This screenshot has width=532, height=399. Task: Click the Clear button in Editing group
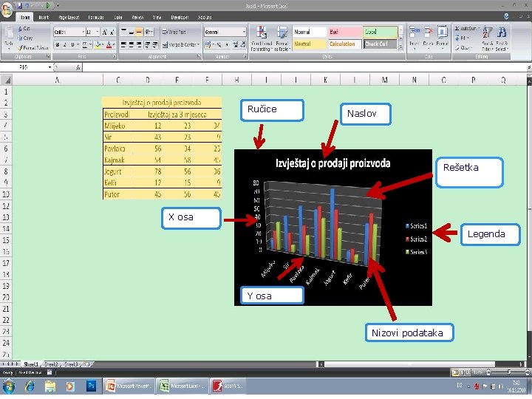point(463,48)
